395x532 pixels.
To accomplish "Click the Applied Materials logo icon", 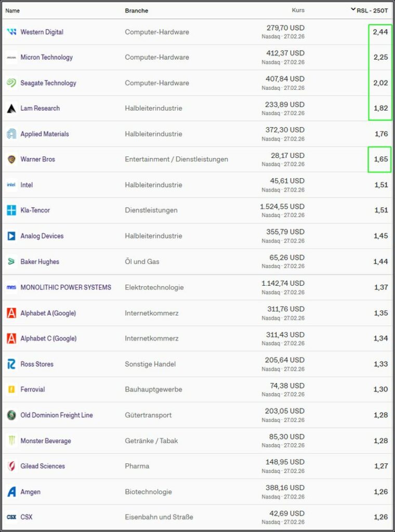I will click(x=11, y=134).
